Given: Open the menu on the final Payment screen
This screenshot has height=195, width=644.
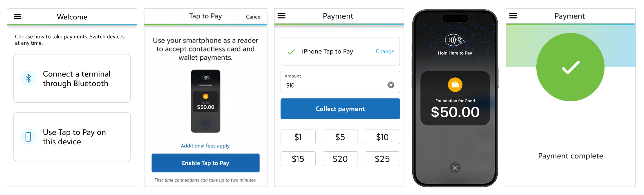Looking at the screenshot, I should (513, 16).
